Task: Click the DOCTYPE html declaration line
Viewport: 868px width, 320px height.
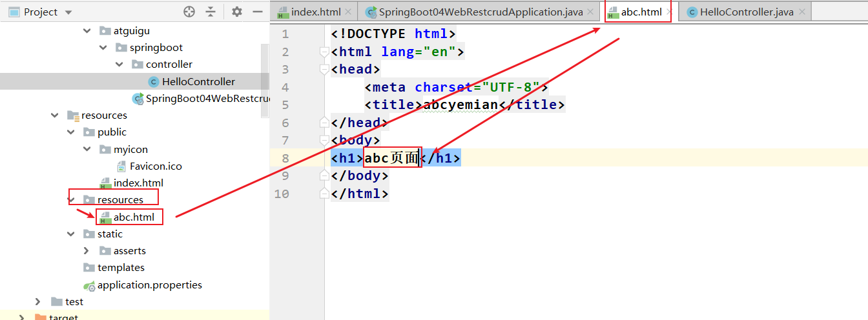Action: (393, 34)
